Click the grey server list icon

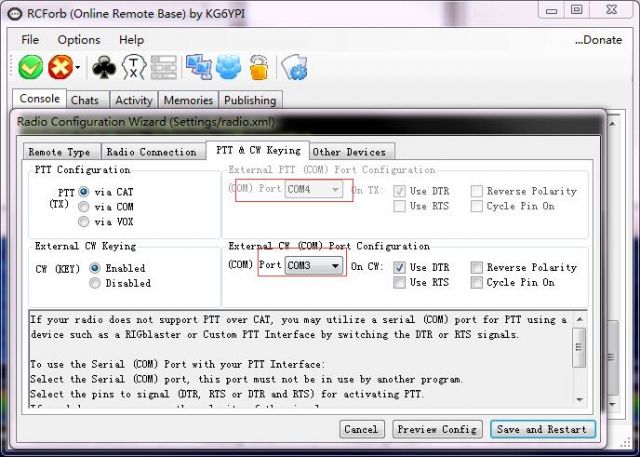pos(164,67)
